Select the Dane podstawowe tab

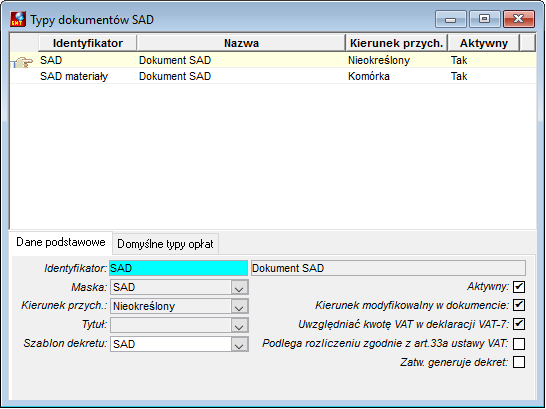coord(61,242)
